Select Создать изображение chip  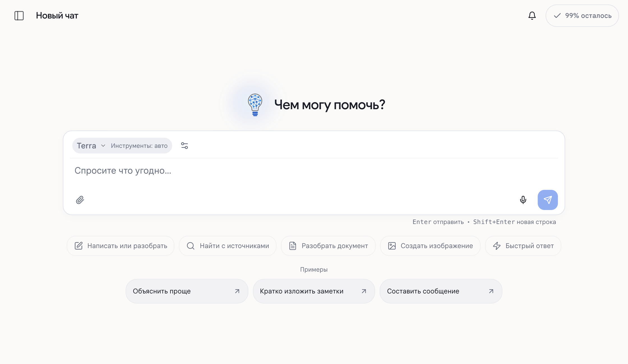[x=430, y=246]
